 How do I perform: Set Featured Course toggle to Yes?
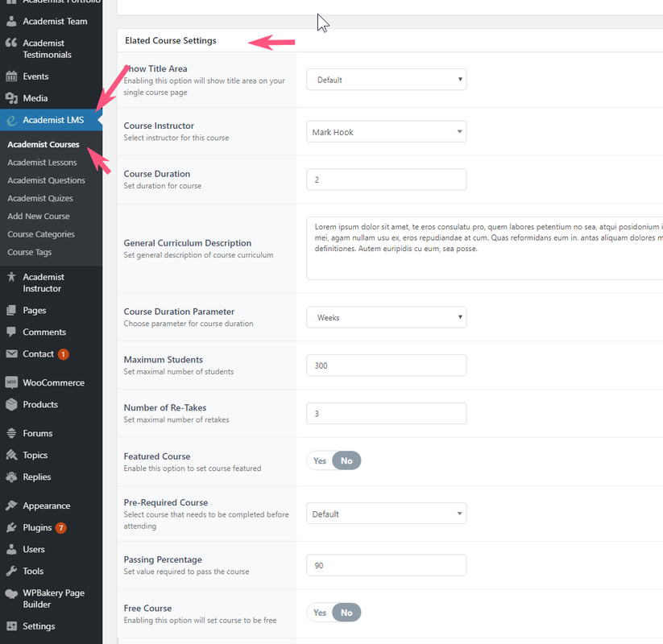(x=320, y=460)
